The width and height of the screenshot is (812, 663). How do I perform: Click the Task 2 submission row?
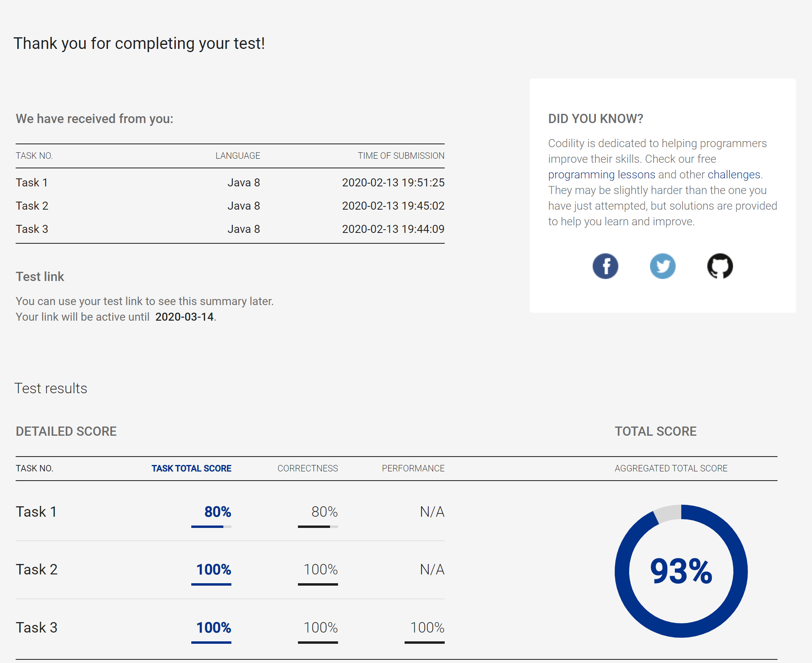tap(32, 206)
